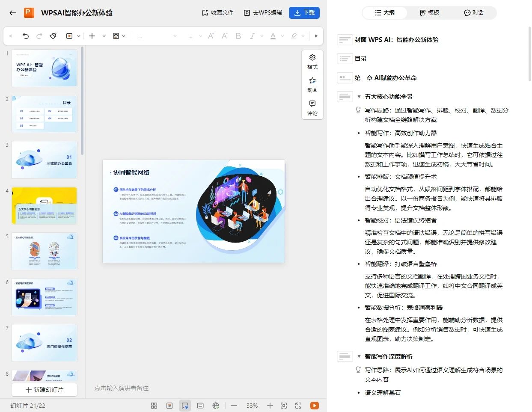Screen dimensions: 532x412
Task: Toggle the notes pane icon in status bar
Action: click(200, 406)
